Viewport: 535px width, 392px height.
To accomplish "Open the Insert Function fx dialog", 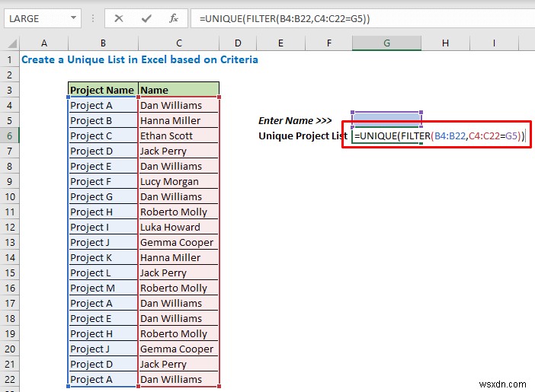I will [x=174, y=18].
